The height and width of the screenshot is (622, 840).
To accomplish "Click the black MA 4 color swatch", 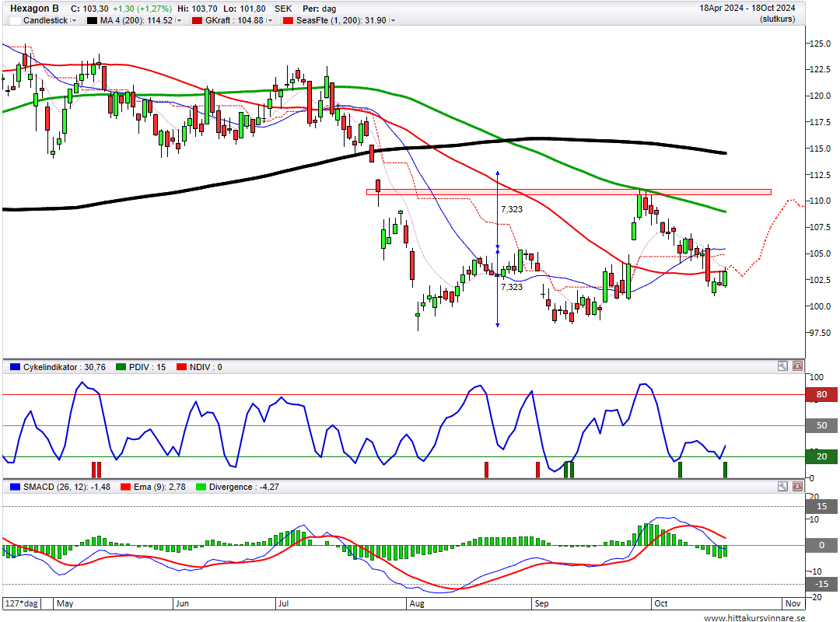I will pyautogui.click(x=92, y=20).
